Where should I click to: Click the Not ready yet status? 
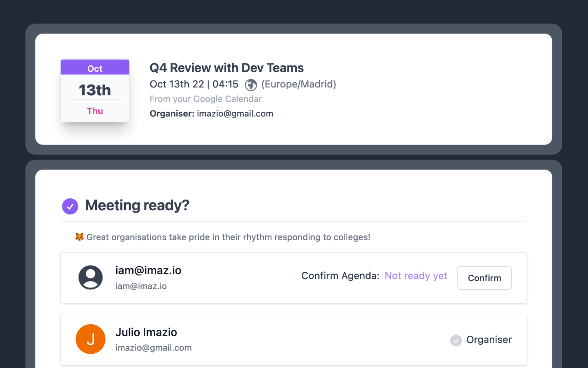pyautogui.click(x=416, y=276)
